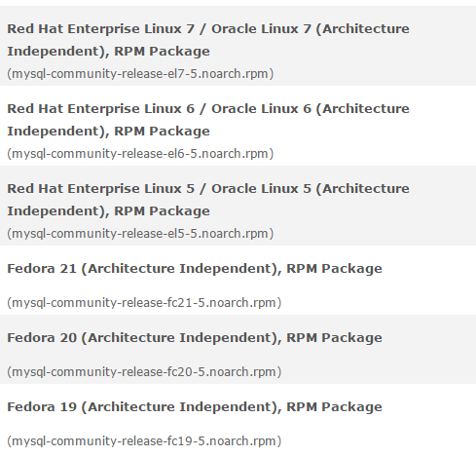This screenshot has width=476, height=457.
Task: Click the Fedora 19 RPM Package title
Action: pos(195,407)
